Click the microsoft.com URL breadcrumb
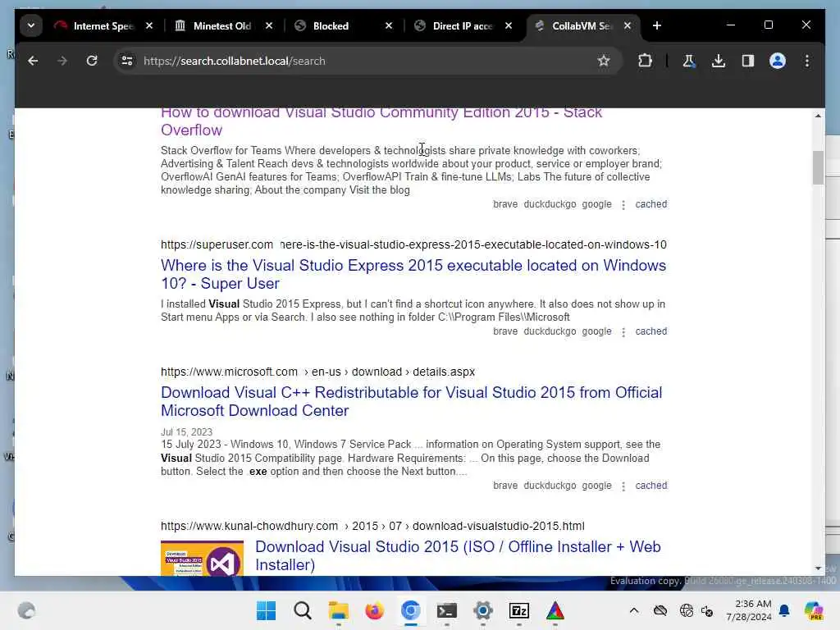 click(x=317, y=372)
